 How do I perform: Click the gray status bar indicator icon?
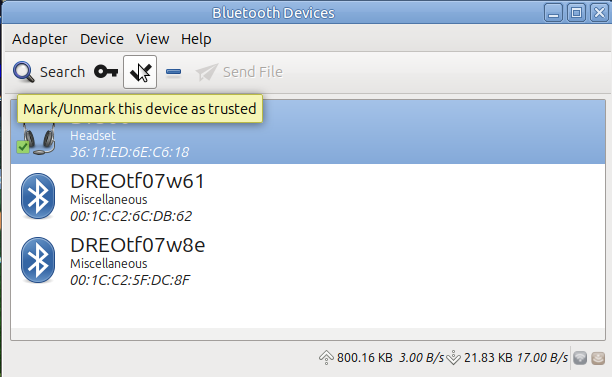(580, 357)
